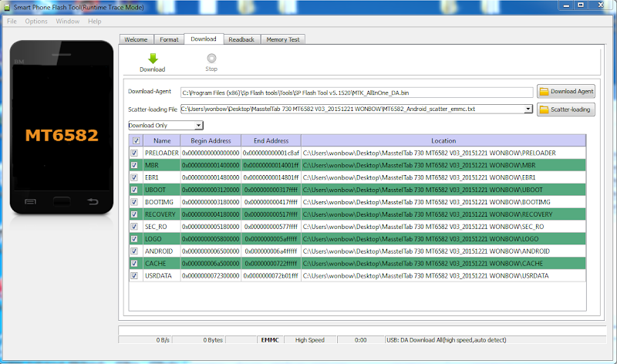Click the Begin Address column header
This screenshot has height=364, width=617.
pyautogui.click(x=211, y=140)
